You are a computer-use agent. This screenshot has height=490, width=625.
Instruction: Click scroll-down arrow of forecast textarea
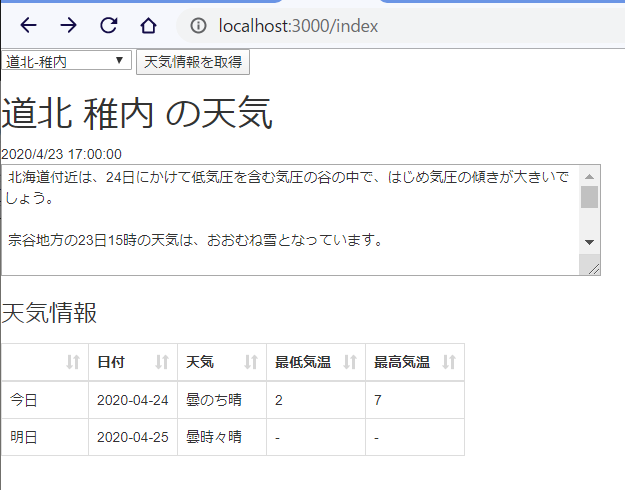590,242
